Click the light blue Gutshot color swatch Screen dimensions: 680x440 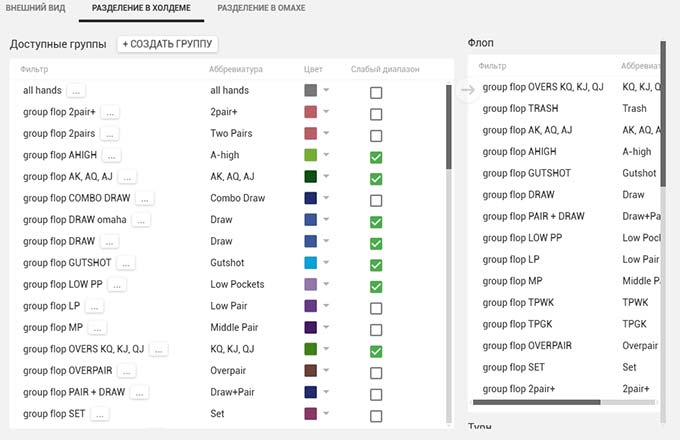310,264
